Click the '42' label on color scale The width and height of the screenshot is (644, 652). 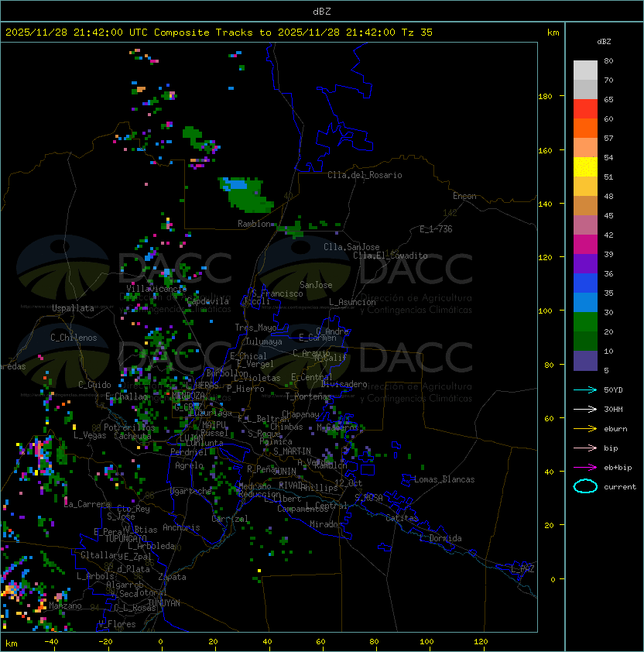coord(608,235)
